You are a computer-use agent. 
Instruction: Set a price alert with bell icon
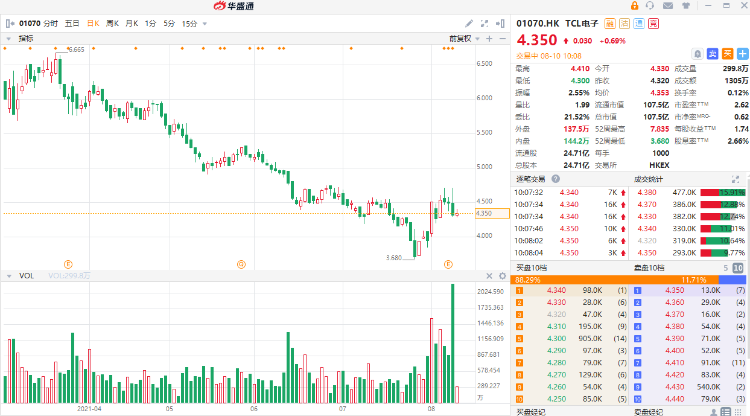pyautogui.click(x=697, y=54)
